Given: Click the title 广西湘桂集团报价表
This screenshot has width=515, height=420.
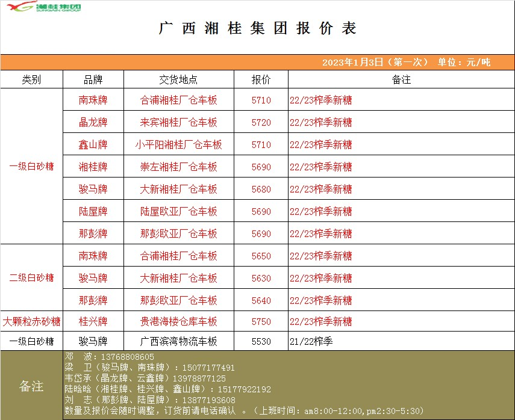Looking at the screenshot, I should pos(258,28).
